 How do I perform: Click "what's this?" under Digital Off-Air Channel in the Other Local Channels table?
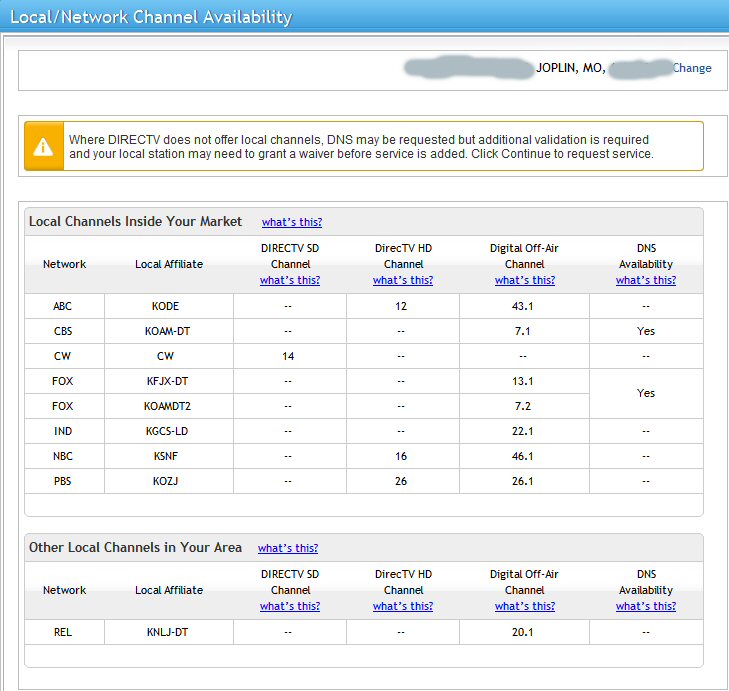(524, 606)
